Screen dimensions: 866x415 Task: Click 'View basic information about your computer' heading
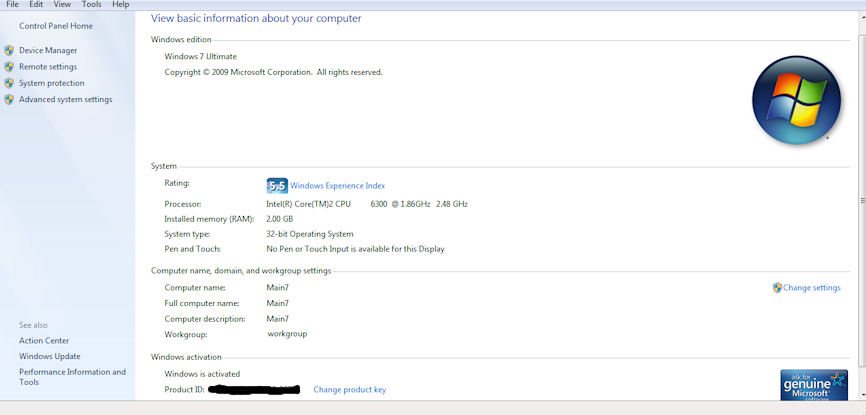pyautogui.click(x=256, y=18)
